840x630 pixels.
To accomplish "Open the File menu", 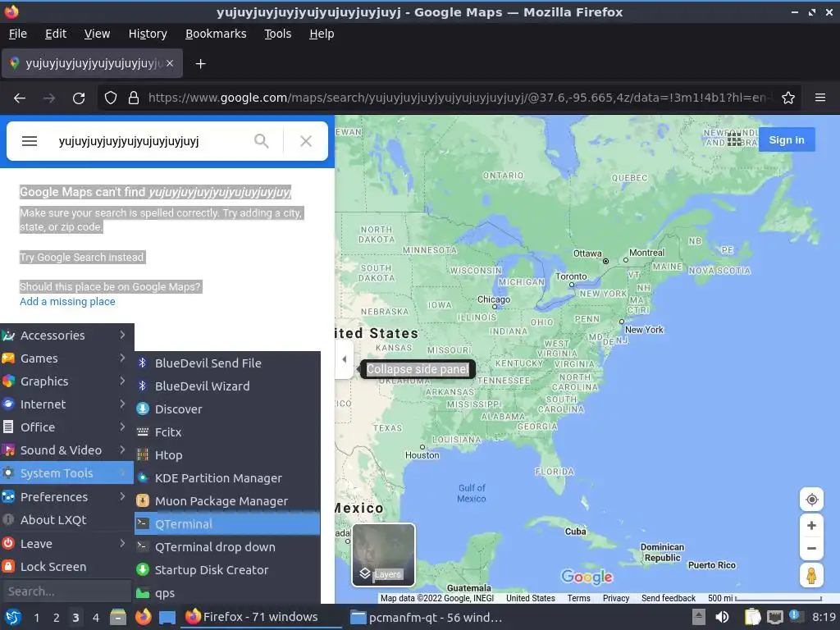I will point(18,34).
